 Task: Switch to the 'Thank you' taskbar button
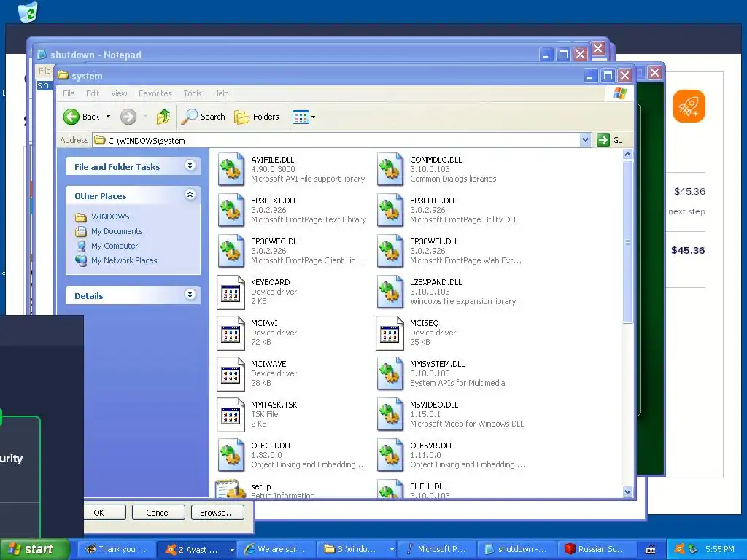(116, 549)
